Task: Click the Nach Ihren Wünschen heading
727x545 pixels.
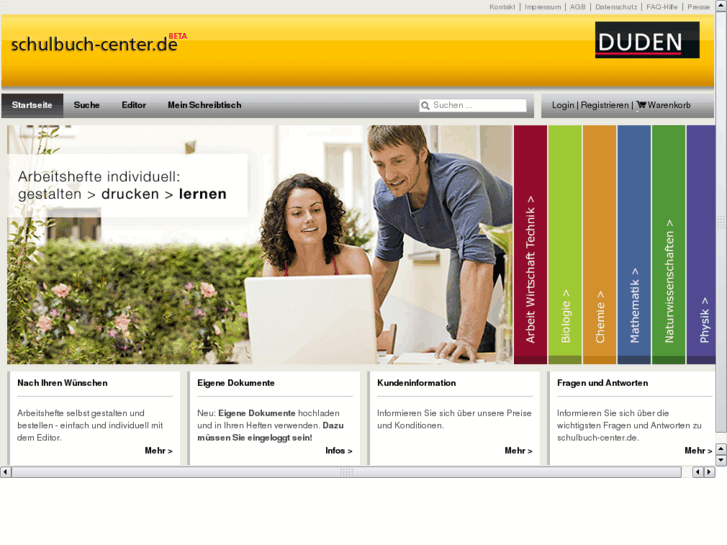Action: pyautogui.click(x=63, y=383)
